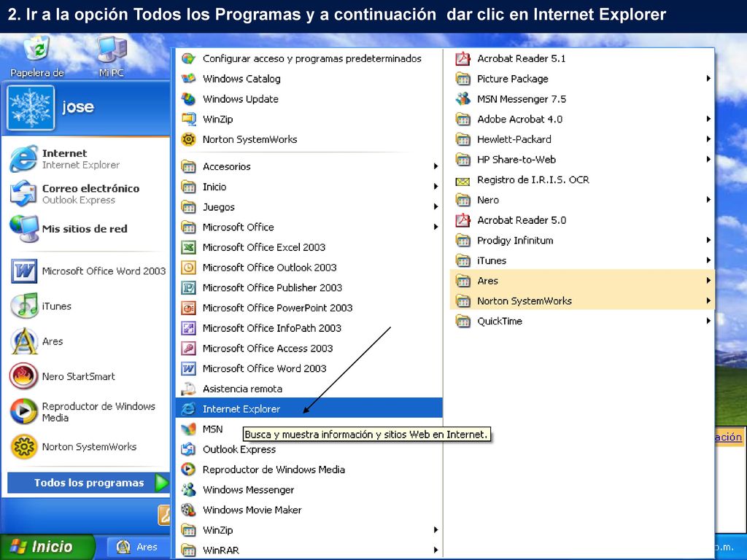The height and width of the screenshot is (560, 747).
Task: Expand the QuickTime folder
Action: (582, 322)
